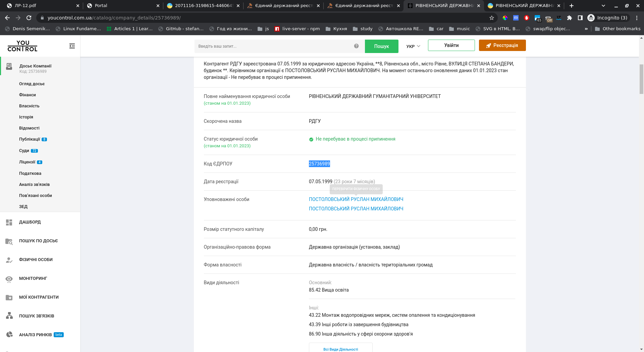Click first ПОСТОЛОВСЬКИЙ РУСЛАН МИХАЙЛОВИЧ link

[356, 199]
